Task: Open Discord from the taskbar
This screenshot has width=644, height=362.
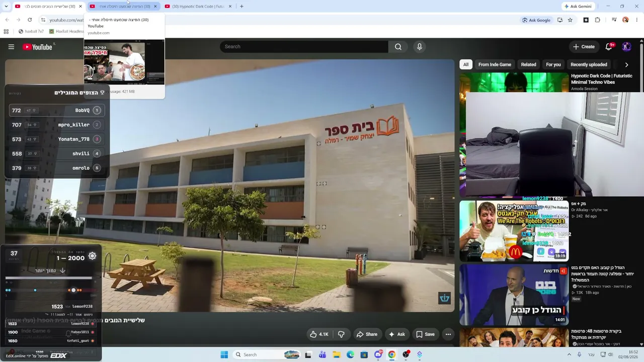Action: [x=378, y=355]
